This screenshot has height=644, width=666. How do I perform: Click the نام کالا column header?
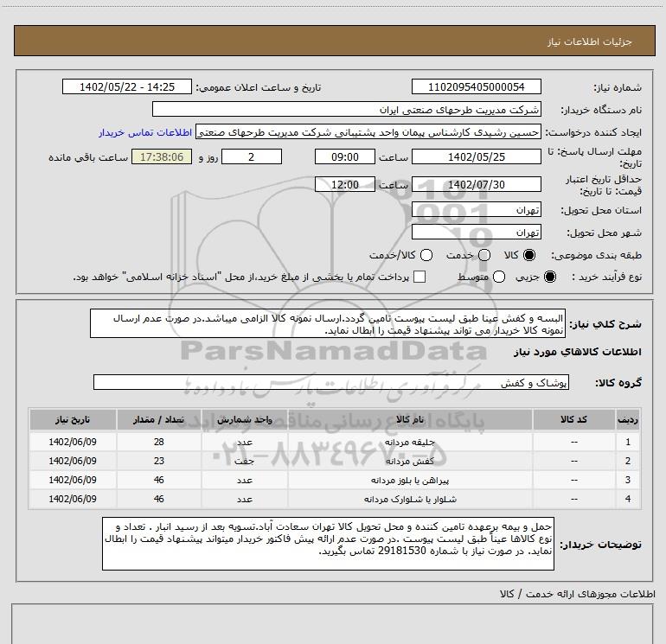410,420
